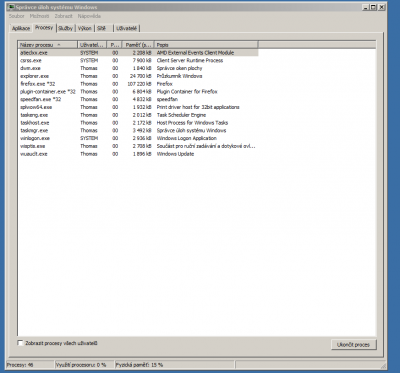Switch to the Výkon tab
Viewport: 400px width, 373px height.
click(x=85, y=29)
